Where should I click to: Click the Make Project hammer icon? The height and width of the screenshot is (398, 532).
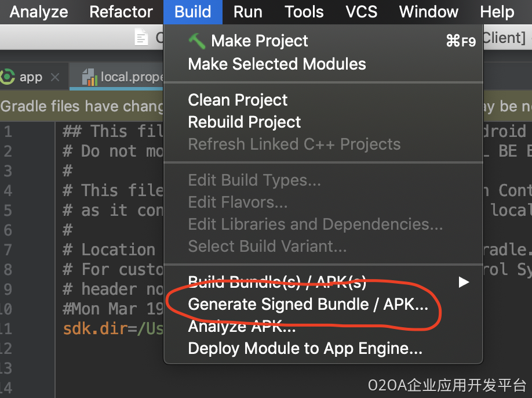197,41
